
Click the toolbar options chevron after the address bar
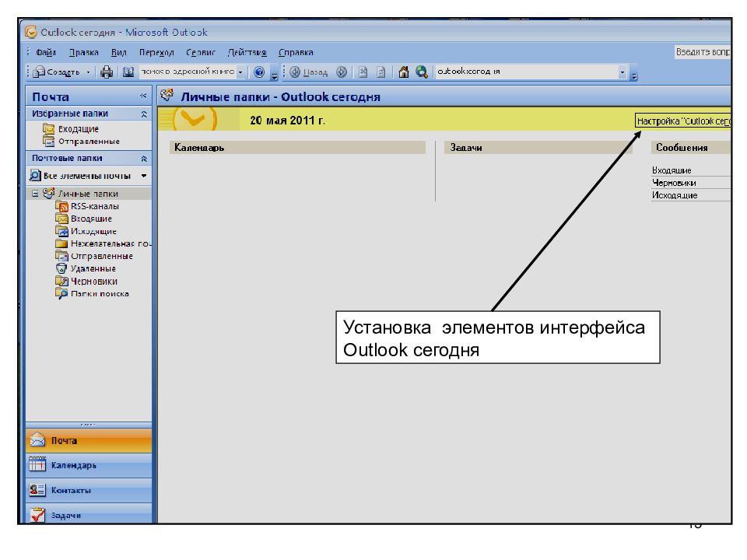(x=634, y=75)
